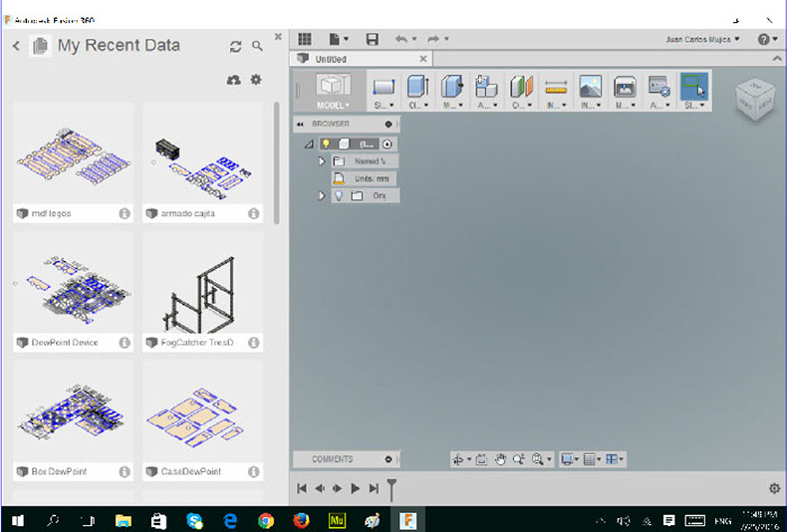This screenshot has height=532, width=787.
Task: Collapse the root component tree node
Action: point(309,144)
